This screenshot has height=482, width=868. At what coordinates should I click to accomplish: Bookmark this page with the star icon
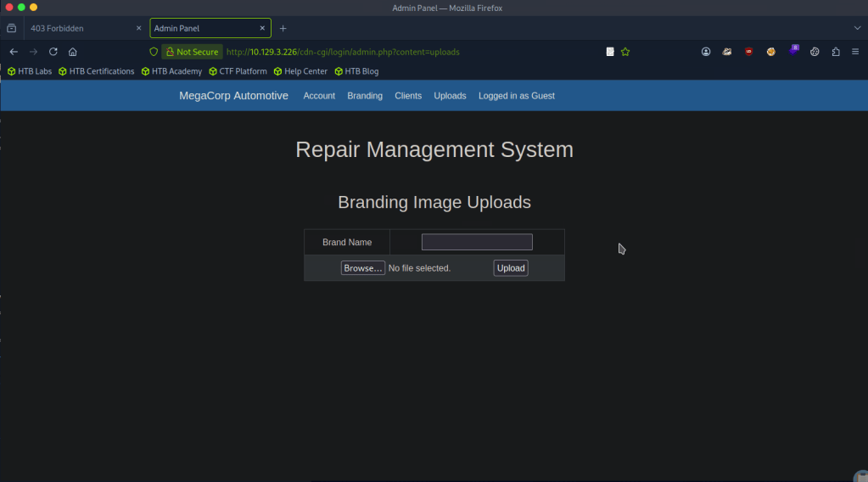[x=625, y=52]
